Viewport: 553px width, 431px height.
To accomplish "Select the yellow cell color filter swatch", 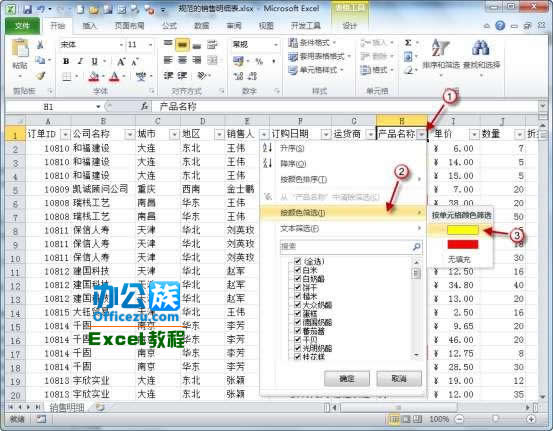I will [x=462, y=230].
